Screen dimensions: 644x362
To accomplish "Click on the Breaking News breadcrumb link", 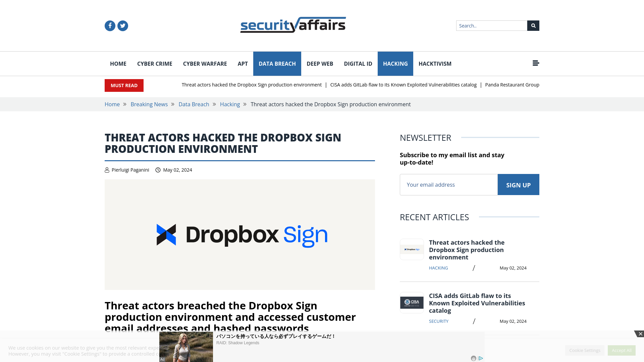I will click(149, 104).
